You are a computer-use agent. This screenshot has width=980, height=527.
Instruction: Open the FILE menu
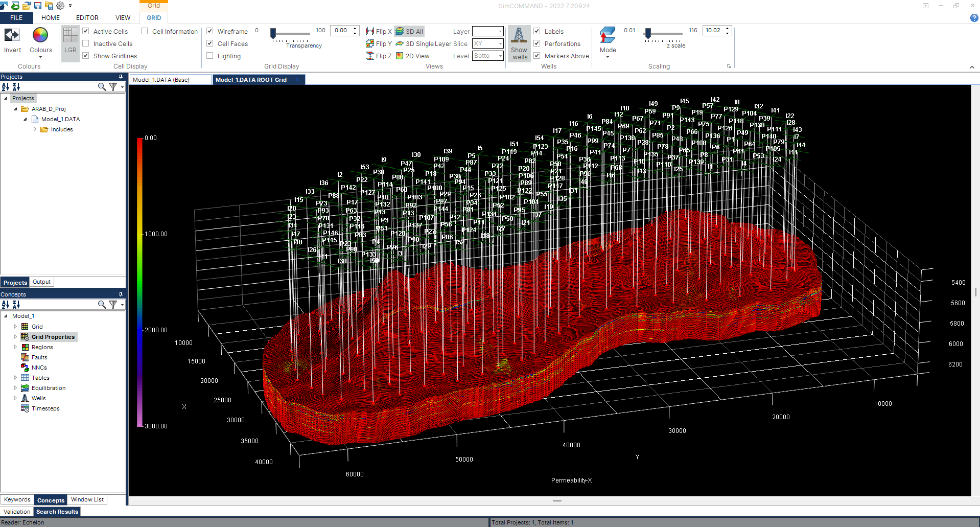point(16,18)
